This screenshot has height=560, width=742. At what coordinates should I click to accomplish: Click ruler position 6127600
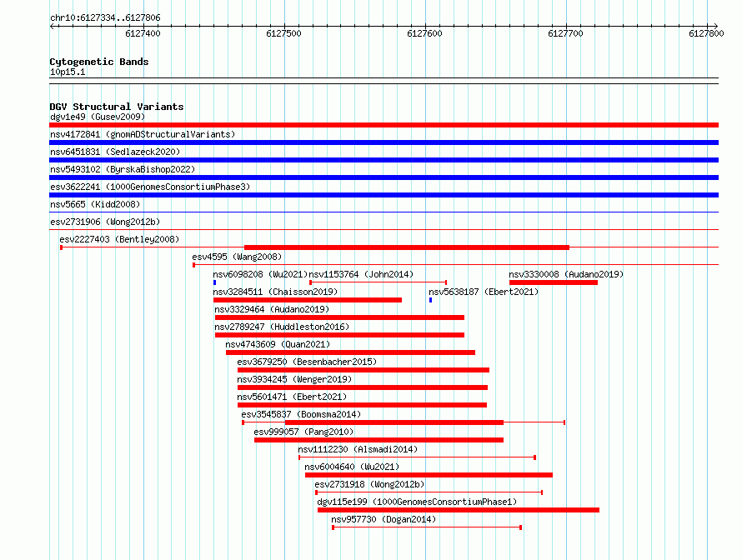[x=425, y=33]
